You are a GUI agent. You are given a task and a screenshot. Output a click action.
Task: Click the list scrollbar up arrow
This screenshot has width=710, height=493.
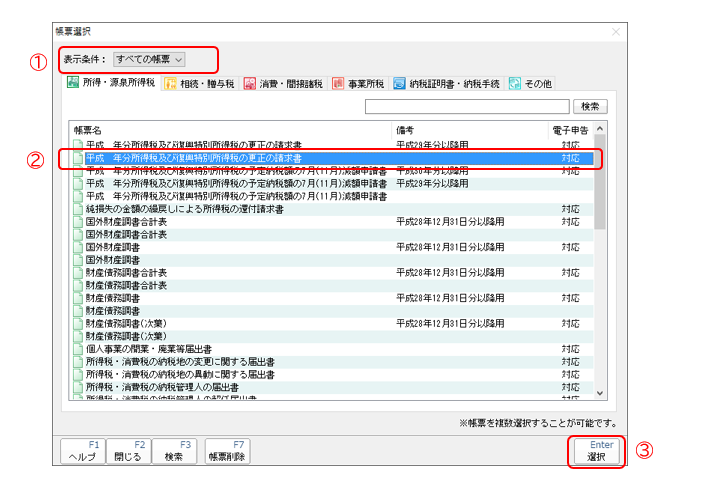(x=600, y=129)
